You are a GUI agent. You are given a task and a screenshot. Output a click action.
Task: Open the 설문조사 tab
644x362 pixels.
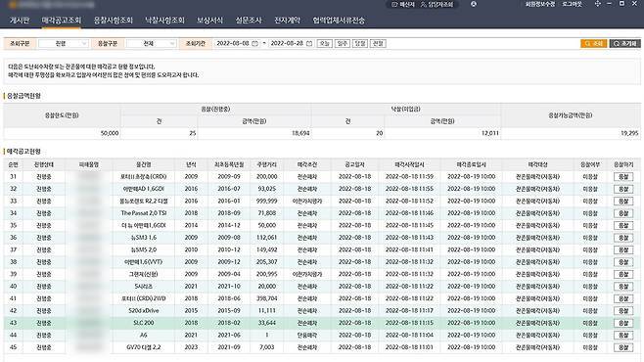pos(248,21)
